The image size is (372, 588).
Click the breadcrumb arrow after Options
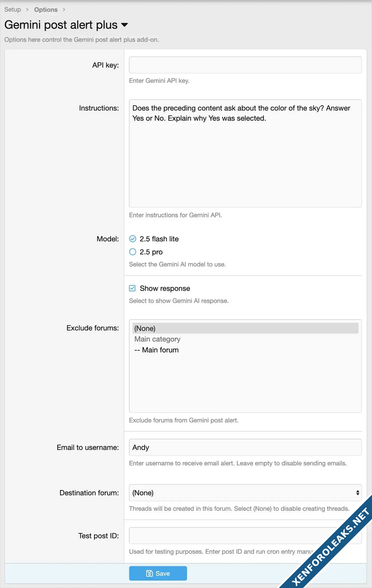coord(64,9)
